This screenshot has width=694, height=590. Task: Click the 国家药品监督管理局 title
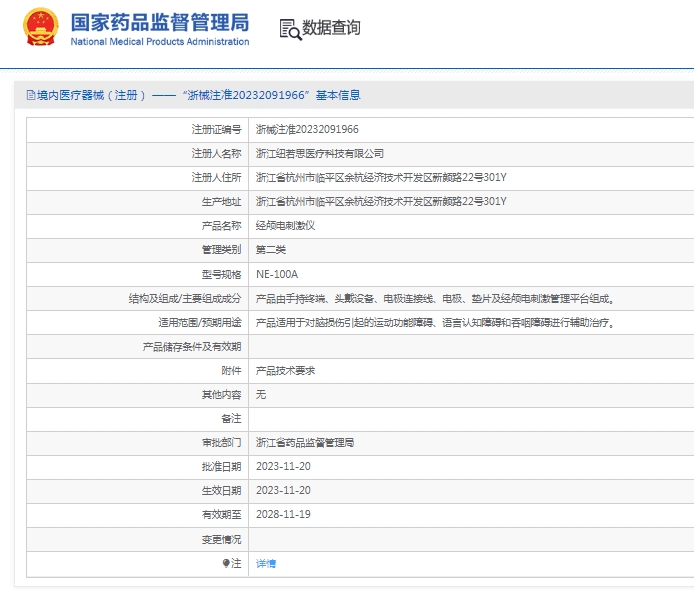coord(160,22)
